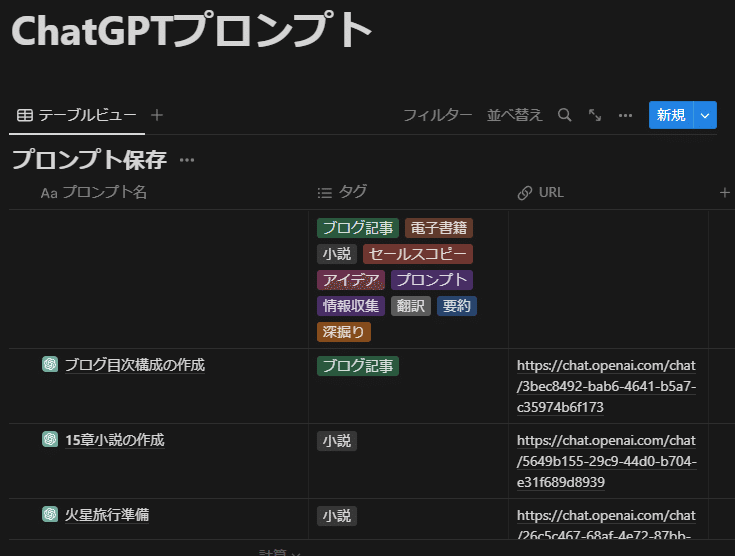
Task: Click empty プロンプト名 cell in the first row
Action: 158,279
